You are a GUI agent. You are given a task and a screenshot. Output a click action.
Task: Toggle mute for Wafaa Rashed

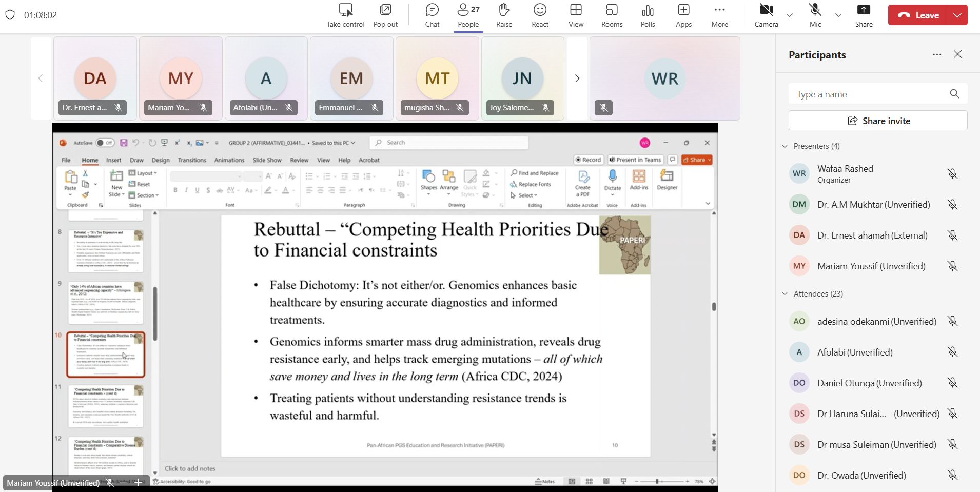coord(952,174)
